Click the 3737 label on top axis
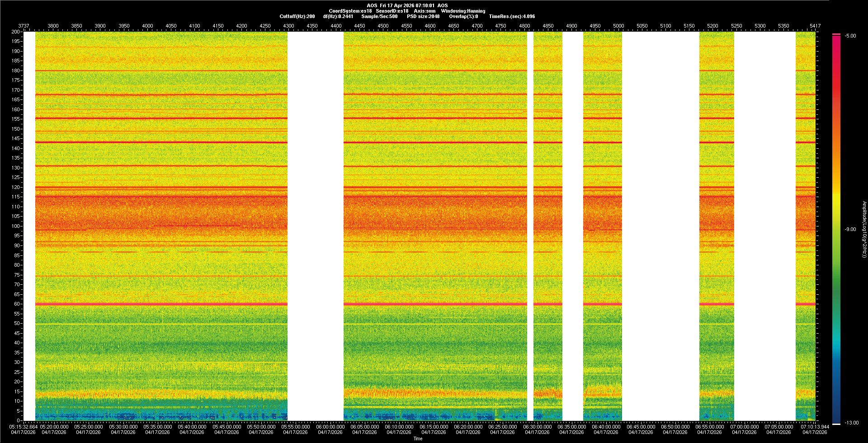This screenshot has width=868, height=443. pyautogui.click(x=24, y=26)
